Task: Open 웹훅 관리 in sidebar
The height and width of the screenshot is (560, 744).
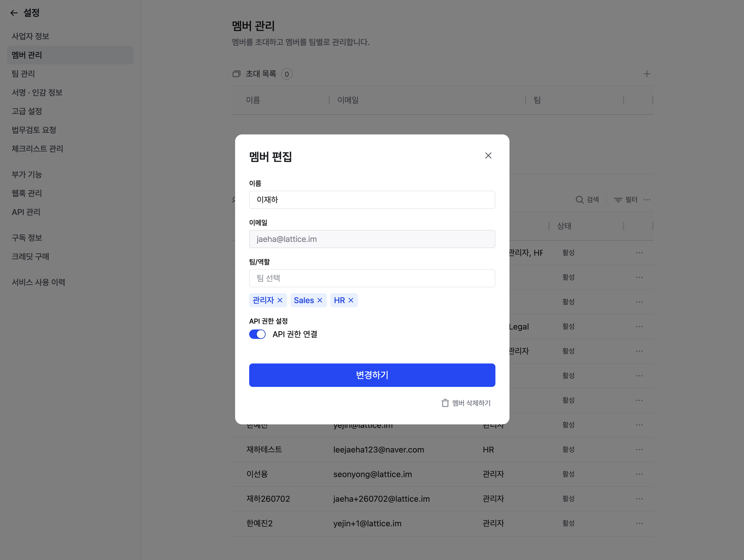Action: click(27, 193)
